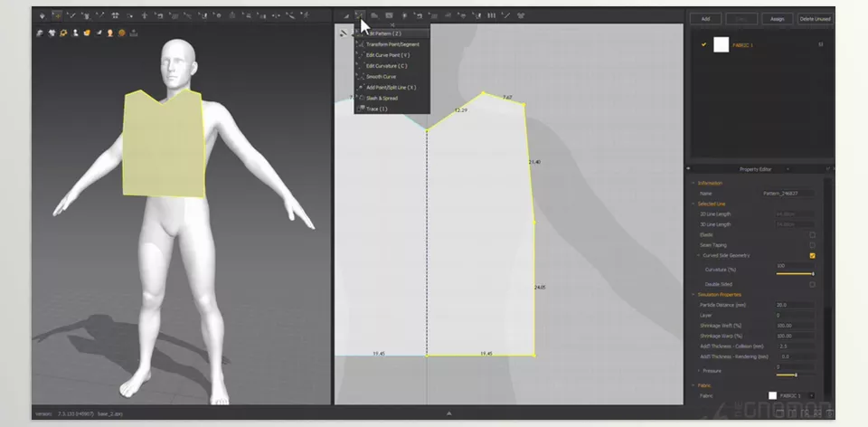This screenshot has width=868, height=427.
Task: Select the Transform Pattern arrow in 2D toolbar
Action: [x=346, y=16]
